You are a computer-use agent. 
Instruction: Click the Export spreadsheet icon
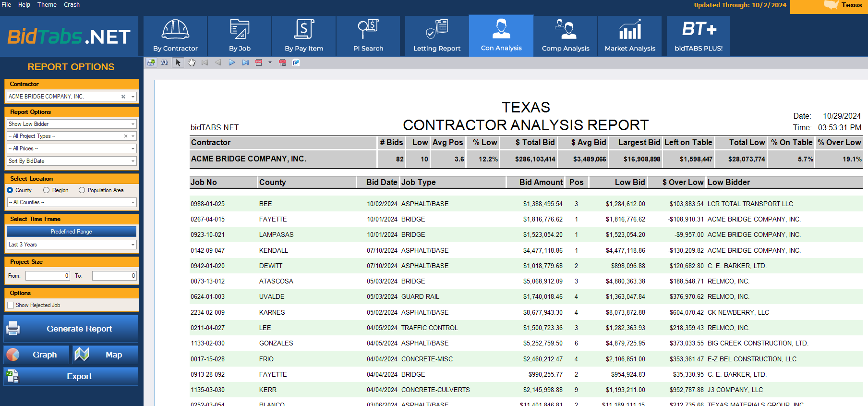[x=12, y=376]
